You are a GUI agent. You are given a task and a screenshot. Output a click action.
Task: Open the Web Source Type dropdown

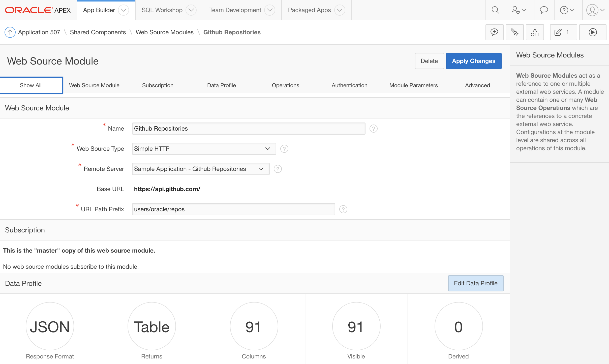click(x=204, y=149)
